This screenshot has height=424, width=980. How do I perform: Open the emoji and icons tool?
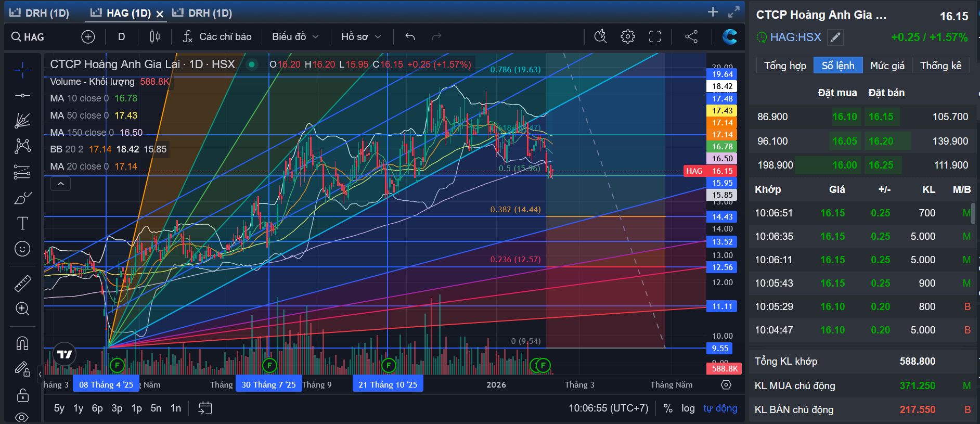tap(22, 249)
